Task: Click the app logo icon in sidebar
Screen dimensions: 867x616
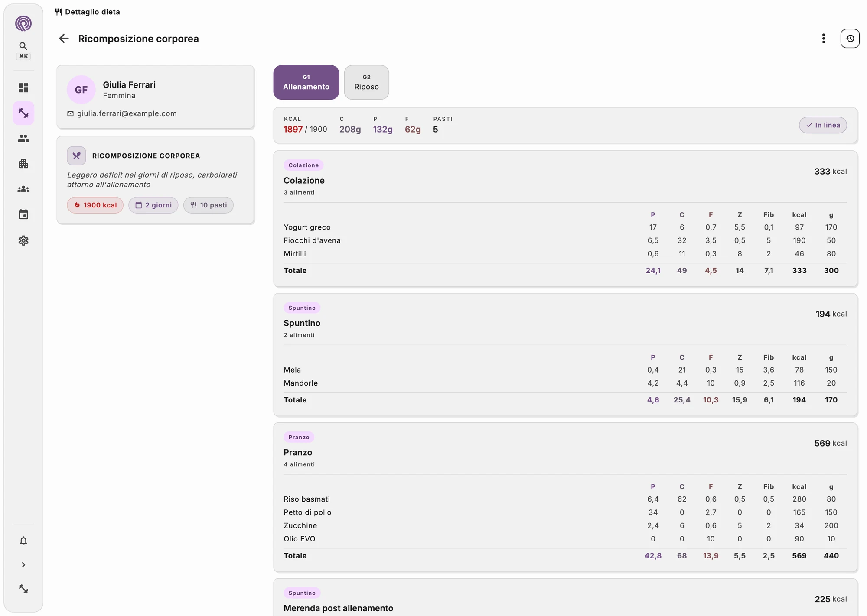Action: (23, 23)
